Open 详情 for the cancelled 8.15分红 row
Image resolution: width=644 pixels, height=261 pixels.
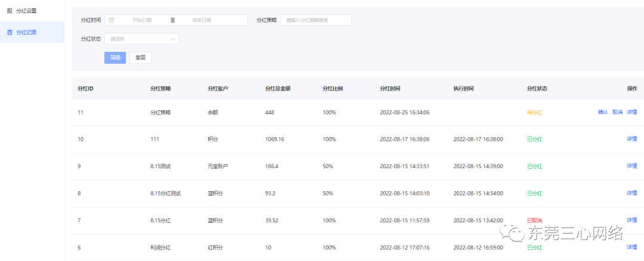pyautogui.click(x=631, y=220)
